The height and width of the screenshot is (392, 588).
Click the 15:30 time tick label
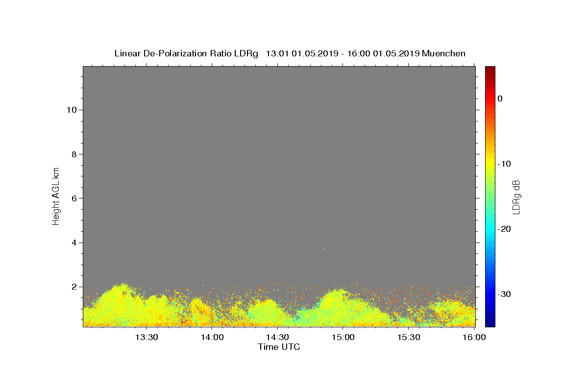[409, 337]
